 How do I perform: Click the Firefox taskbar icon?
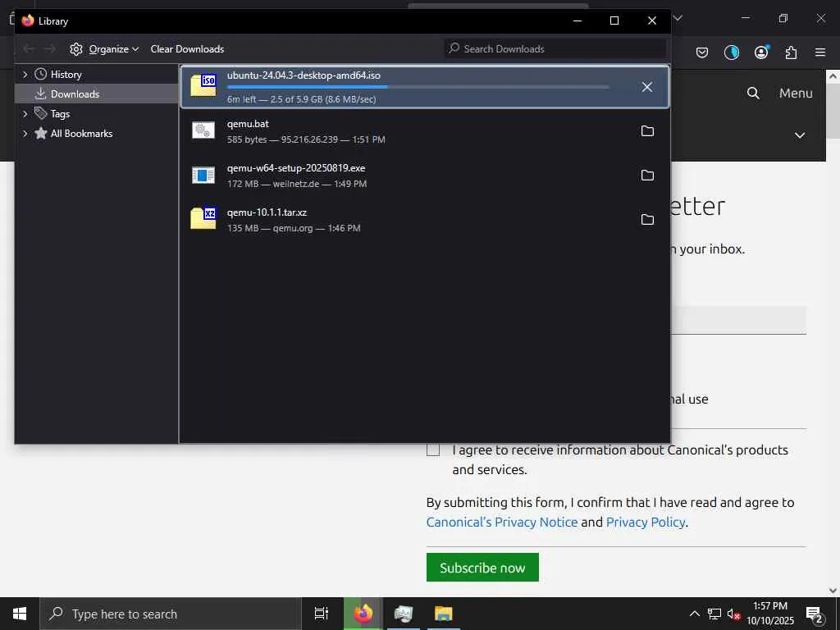point(363,614)
